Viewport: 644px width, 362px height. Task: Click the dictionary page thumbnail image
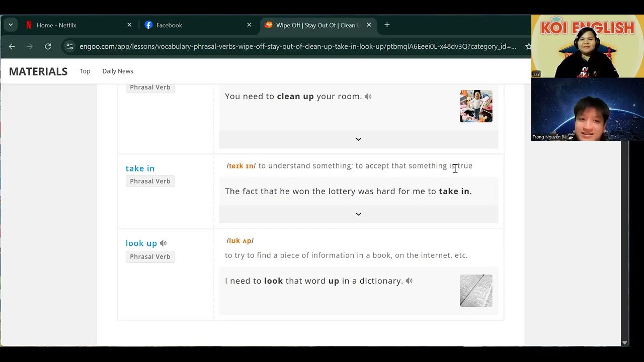coord(476,291)
